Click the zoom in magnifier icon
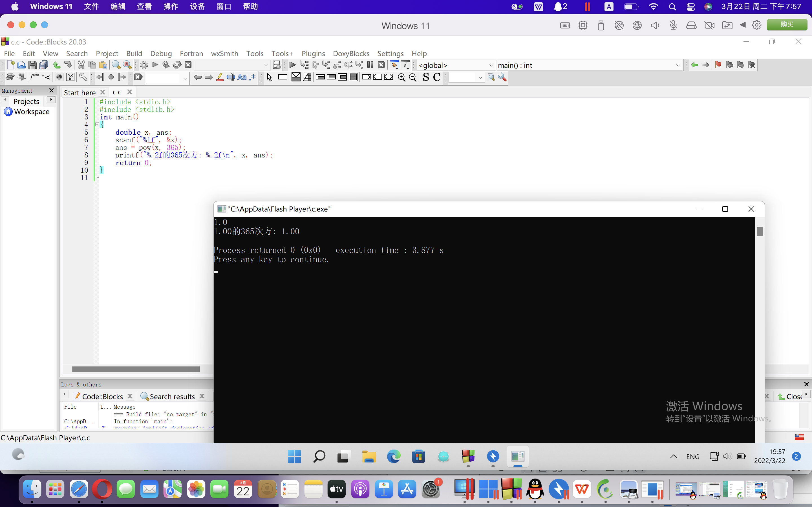 pos(401,77)
